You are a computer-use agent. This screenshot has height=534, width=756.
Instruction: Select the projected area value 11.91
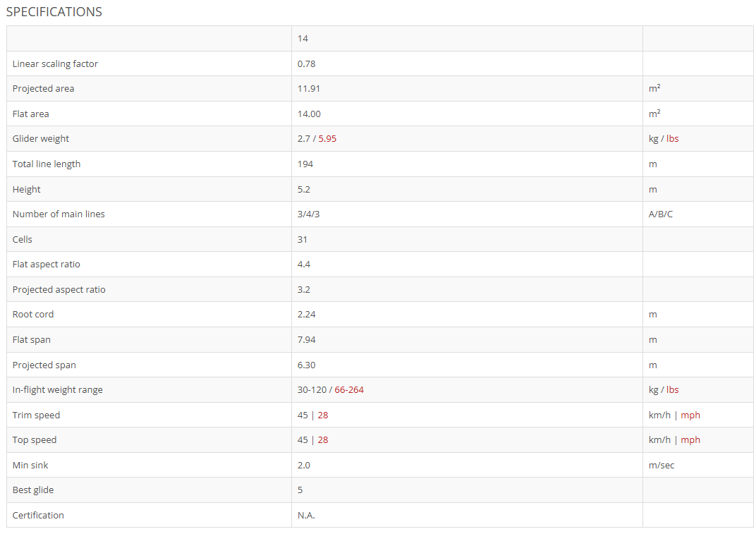[x=309, y=89]
